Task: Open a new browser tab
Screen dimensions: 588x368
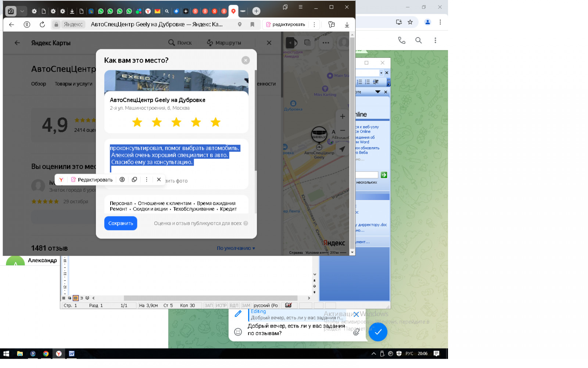Action: coord(256,11)
